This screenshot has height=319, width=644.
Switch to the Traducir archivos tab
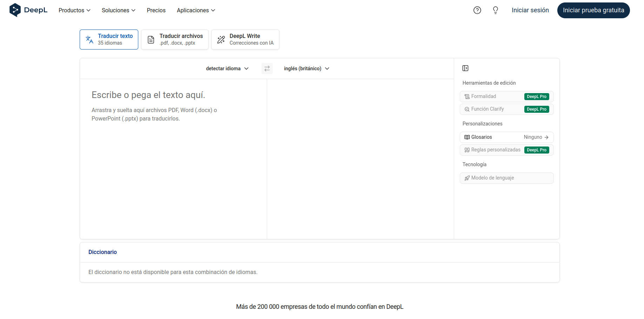[x=175, y=39]
